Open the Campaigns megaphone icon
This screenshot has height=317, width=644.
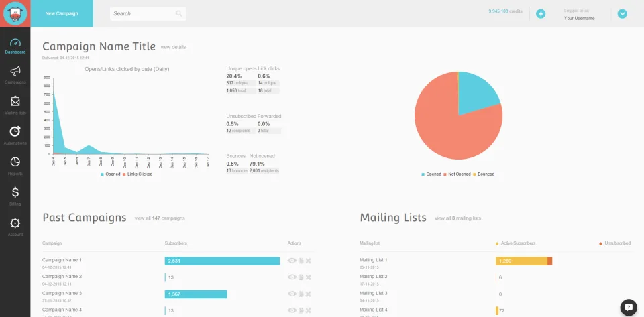[x=15, y=71]
